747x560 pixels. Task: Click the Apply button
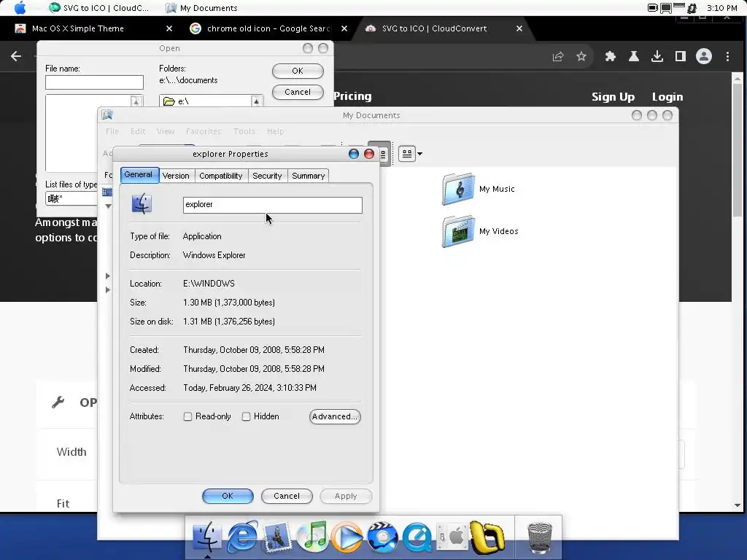(346, 496)
